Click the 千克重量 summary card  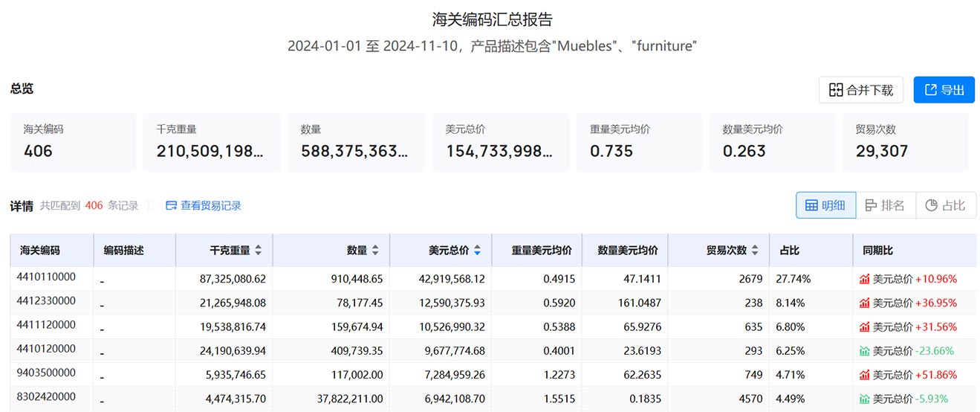(x=212, y=142)
